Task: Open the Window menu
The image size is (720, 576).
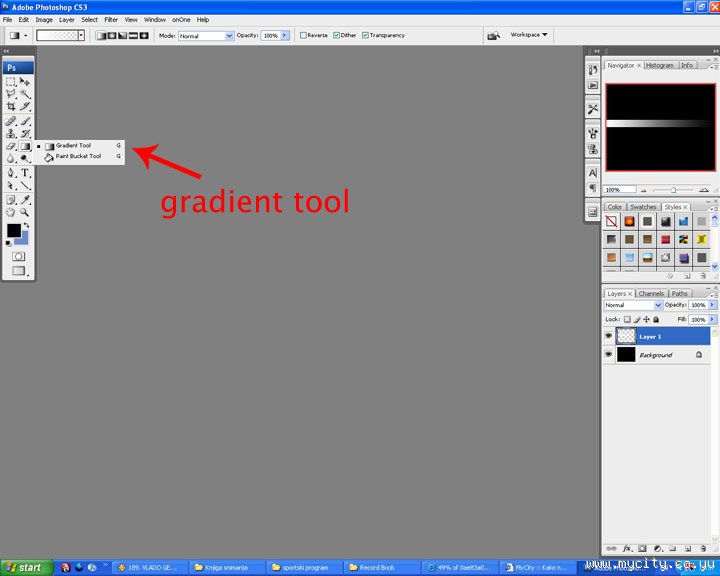Action: [155, 20]
